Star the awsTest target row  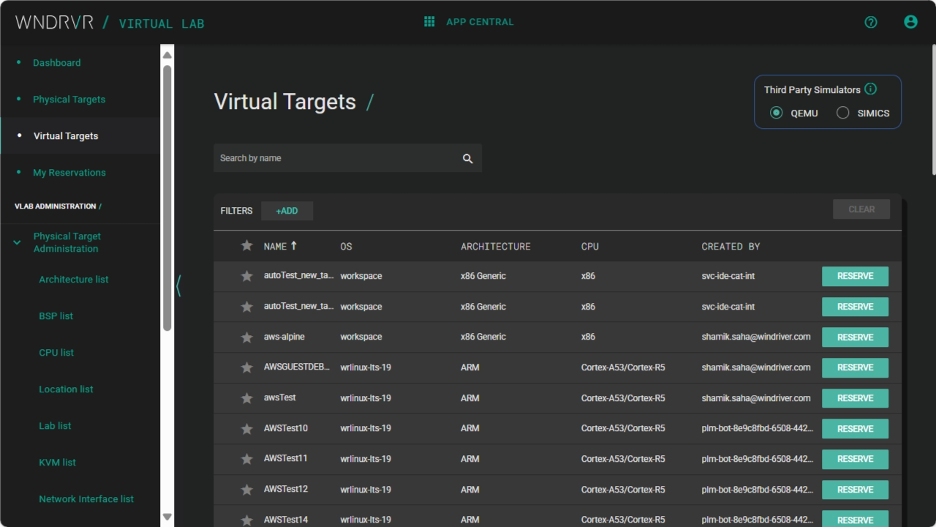pyautogui.click(x=247, y=398)
